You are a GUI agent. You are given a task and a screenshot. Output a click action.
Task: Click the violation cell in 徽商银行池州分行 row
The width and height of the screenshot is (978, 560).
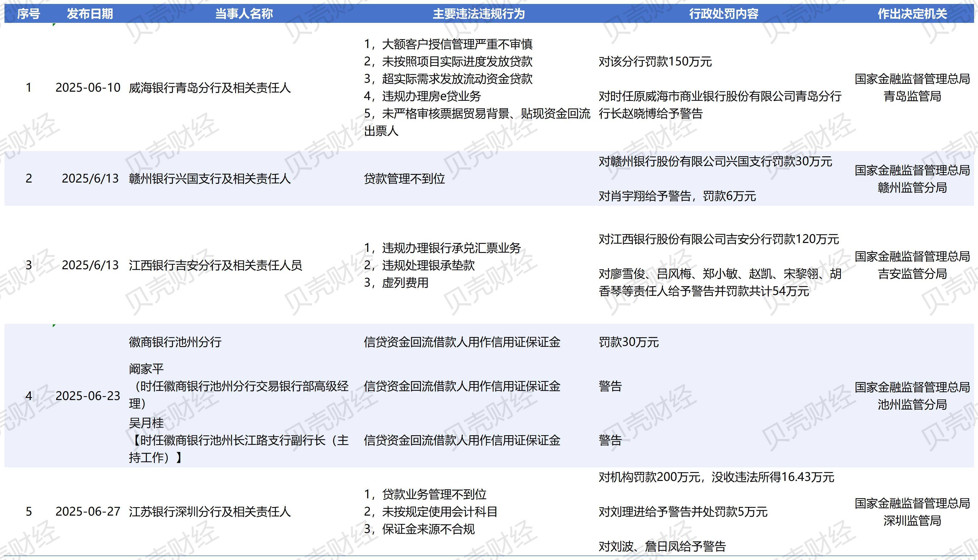coord(462,342)
